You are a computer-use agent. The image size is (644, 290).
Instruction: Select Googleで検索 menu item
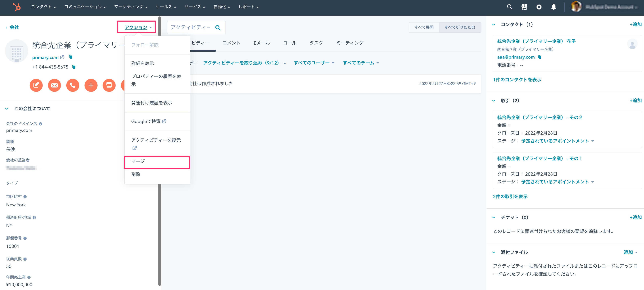click(x=157, y=121)
